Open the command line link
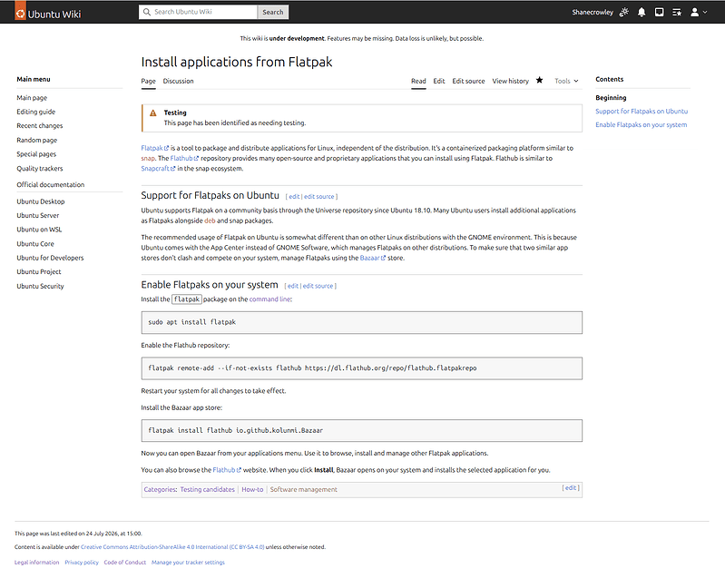 point(270,299)
